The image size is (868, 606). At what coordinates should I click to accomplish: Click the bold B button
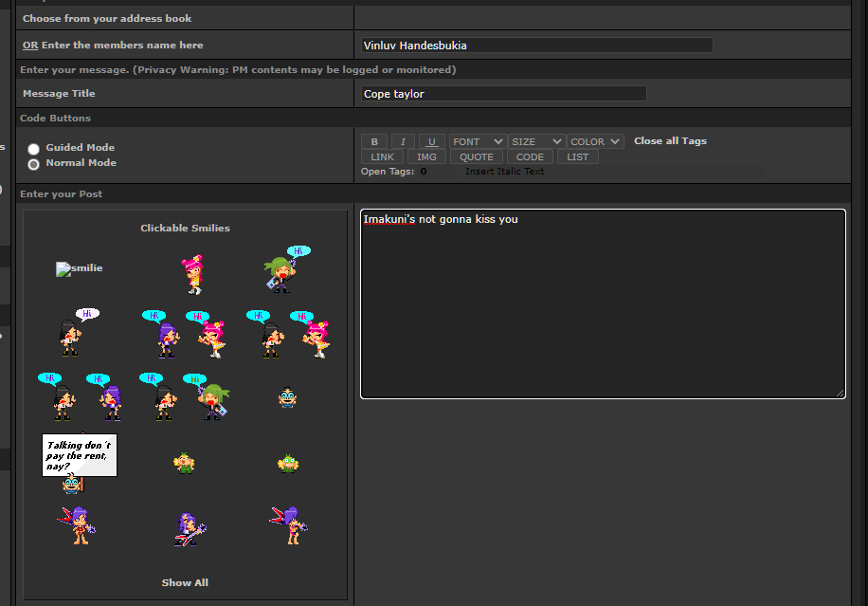click(x=374, y=142)
